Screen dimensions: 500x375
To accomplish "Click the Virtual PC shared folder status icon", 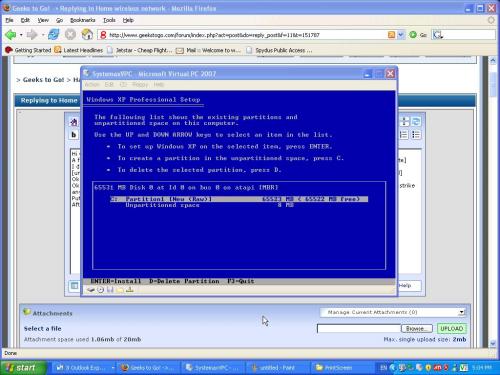I will (x=120, y=290).
